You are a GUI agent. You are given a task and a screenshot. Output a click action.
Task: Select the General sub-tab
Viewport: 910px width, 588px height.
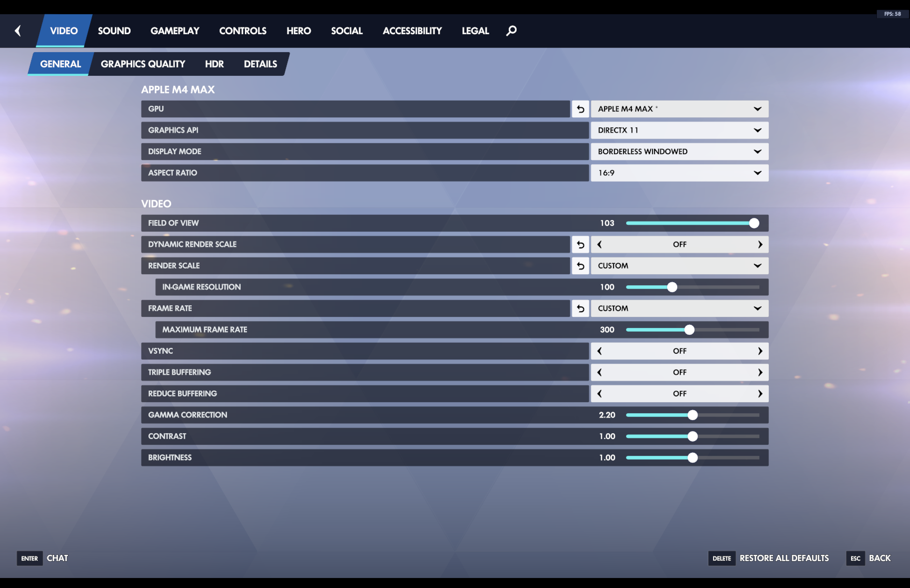[x=60, y=64]
